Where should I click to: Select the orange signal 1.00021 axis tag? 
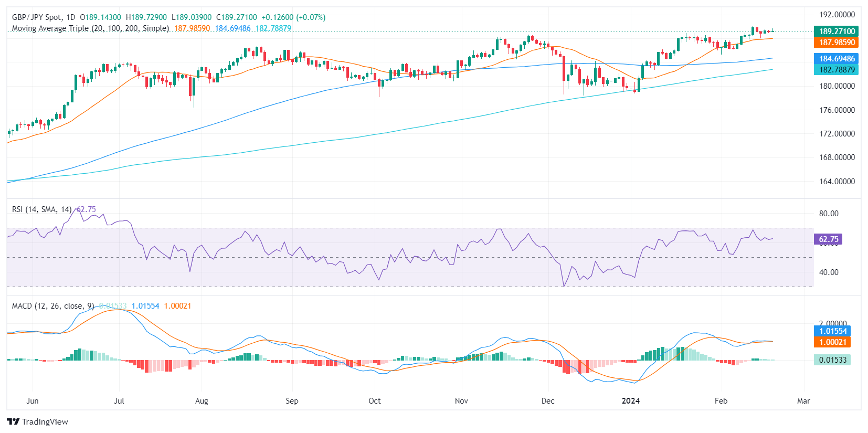click(832, 342)
